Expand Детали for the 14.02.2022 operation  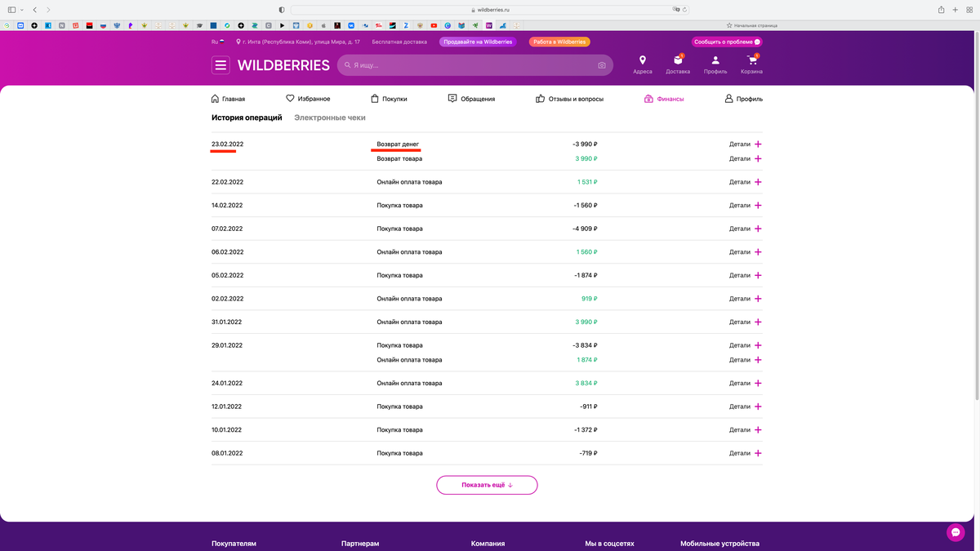[745, 206]
